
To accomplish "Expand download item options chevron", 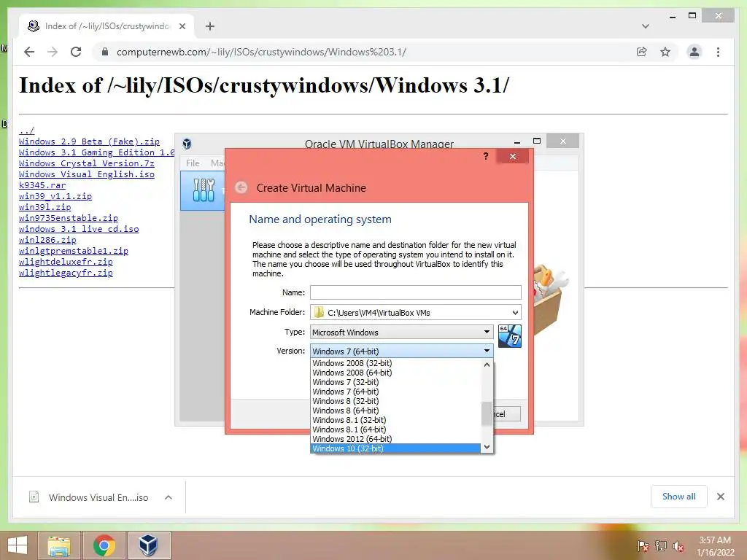I will 169,497.
